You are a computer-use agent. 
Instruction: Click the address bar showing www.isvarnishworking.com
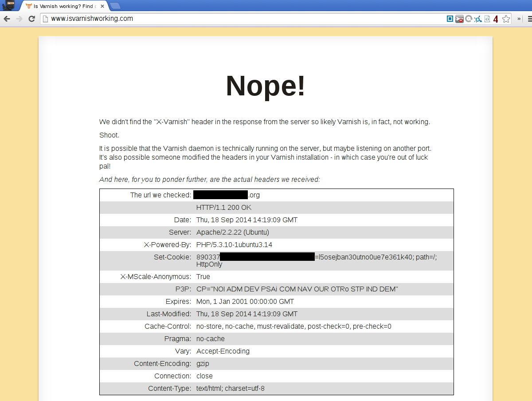pyautogui.click(x=243, y=19)
